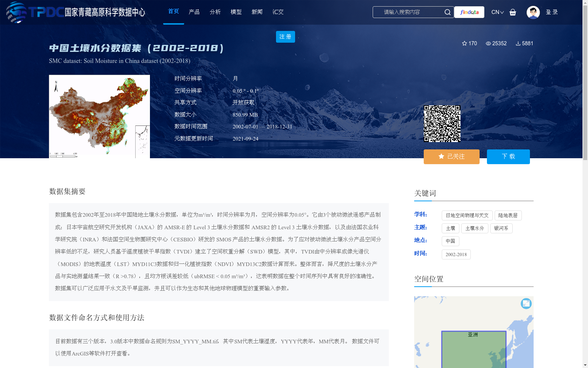588x368 pixels.
Task: Click the 下载 download button
Action: click(508, 157)
